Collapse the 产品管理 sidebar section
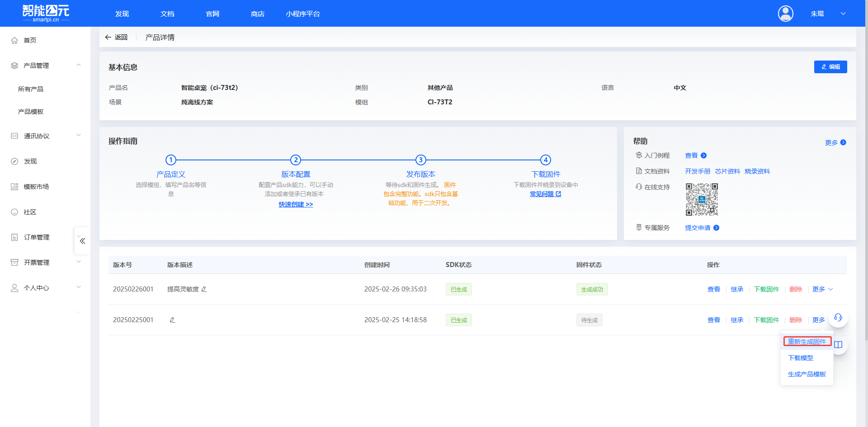The height and width of the screenshot is (427, 868). (x=79, y=66)
